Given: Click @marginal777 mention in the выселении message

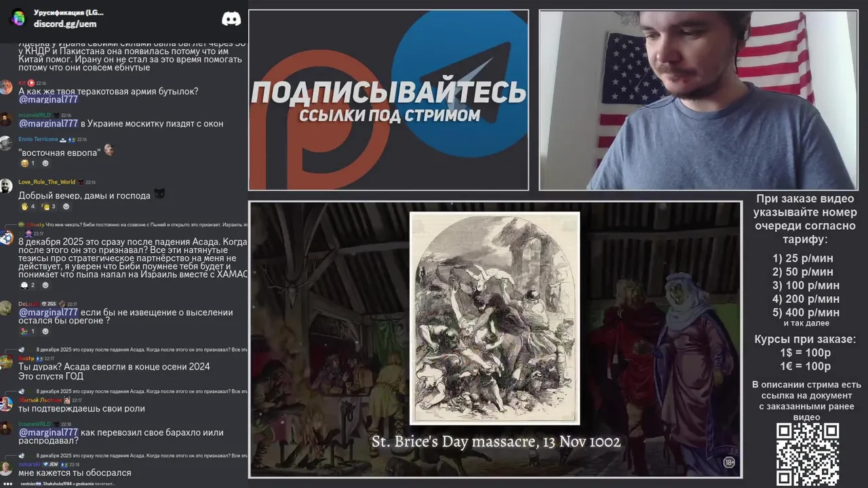Looking at the screenshot, I should [x=48, y=312].
